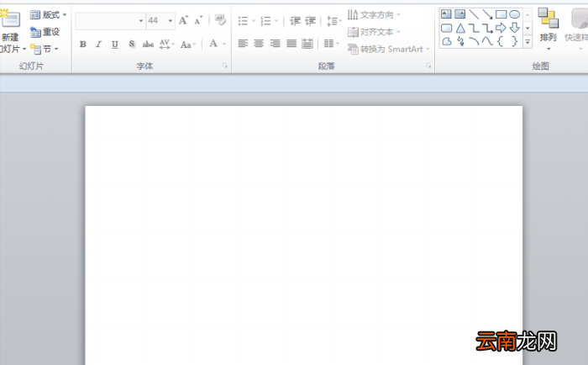This screenshot has height=365, width=588.
Task: Open the 字体 group dialog launcher
Action: [225, 66]
